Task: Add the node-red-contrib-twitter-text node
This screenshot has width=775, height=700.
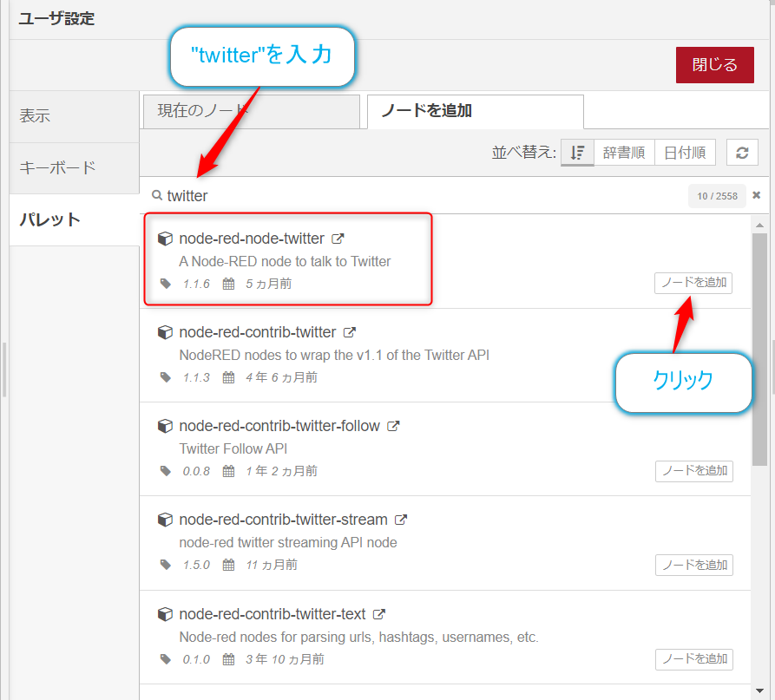Action: pyautogui.click(x=694, y=659)
